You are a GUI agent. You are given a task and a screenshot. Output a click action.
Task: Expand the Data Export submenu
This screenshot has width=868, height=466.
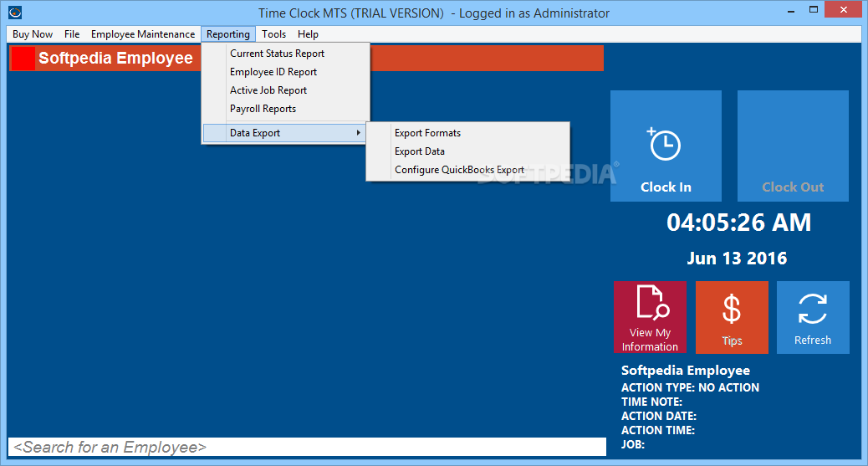(x=284, y=133)
